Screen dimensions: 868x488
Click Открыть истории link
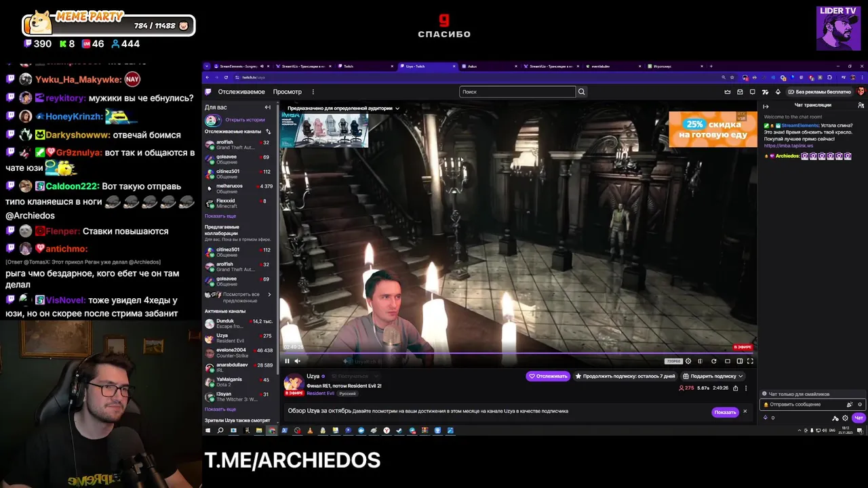[245, 120]
